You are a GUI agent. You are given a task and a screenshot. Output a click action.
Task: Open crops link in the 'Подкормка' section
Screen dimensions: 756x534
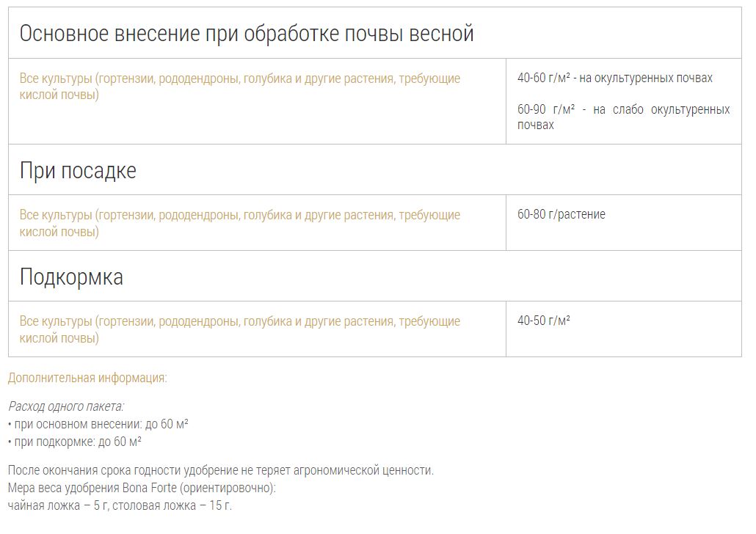[239, 322]
